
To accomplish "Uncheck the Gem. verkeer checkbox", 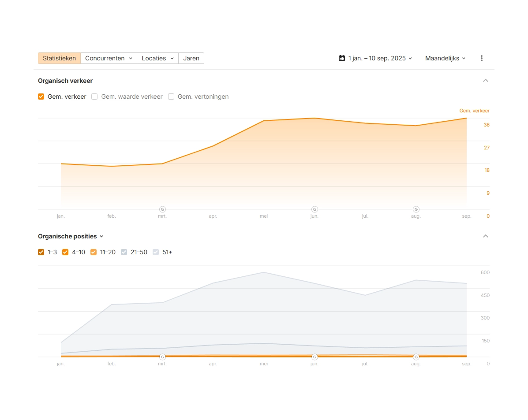I will 41,97.
